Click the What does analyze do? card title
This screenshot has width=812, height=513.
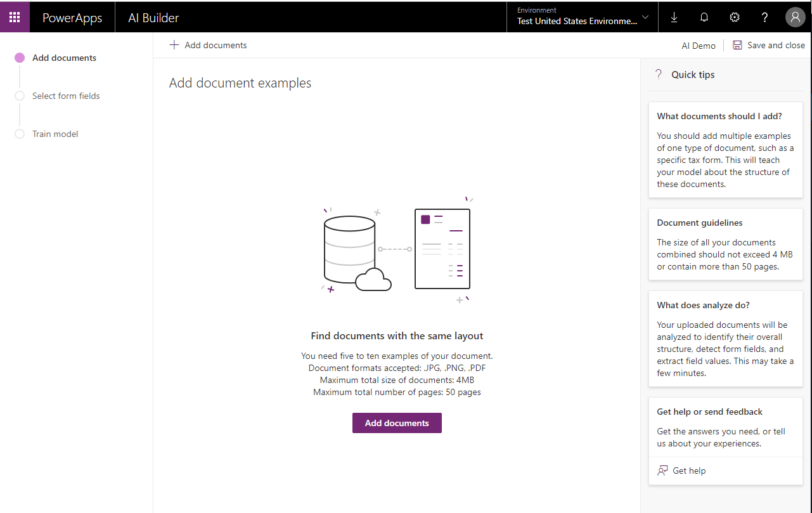coord(704,305)
